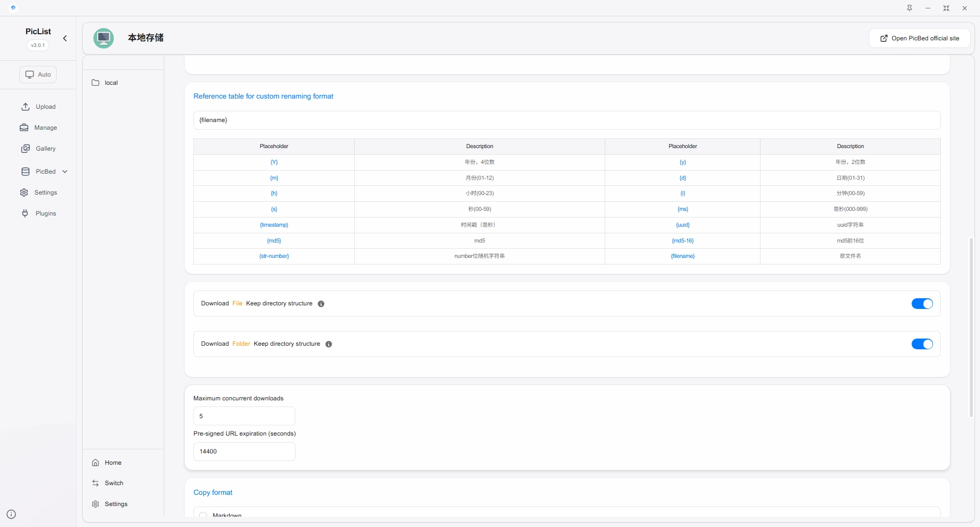Click the {md5} placeholder
This screenshot has height=527, width=980.
click(274, 241)
